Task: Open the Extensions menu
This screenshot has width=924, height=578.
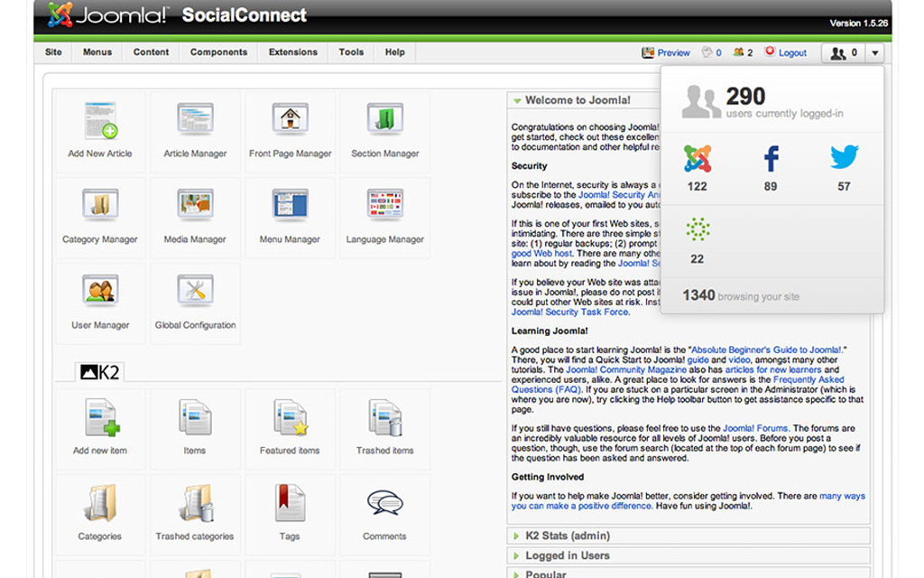Action: pos(292,52)
